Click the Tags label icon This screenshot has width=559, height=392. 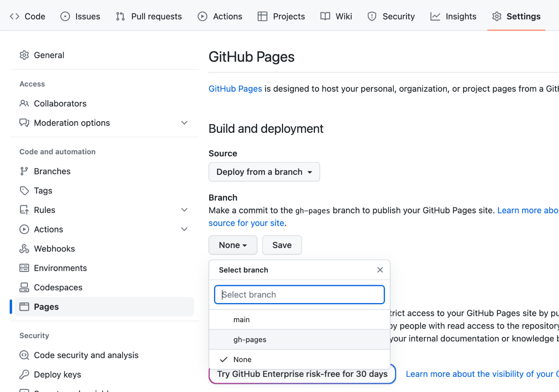pos(24,191)
